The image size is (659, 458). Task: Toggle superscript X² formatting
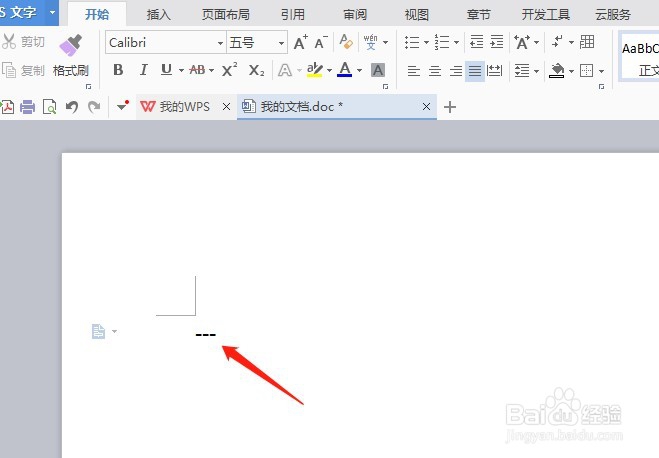click(x=229, y=70)
